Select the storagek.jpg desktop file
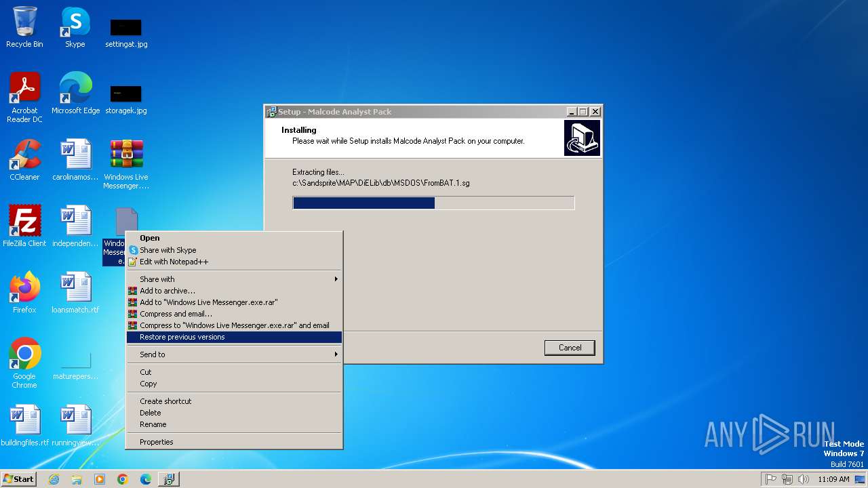868x488 pixels. (126, 99)
